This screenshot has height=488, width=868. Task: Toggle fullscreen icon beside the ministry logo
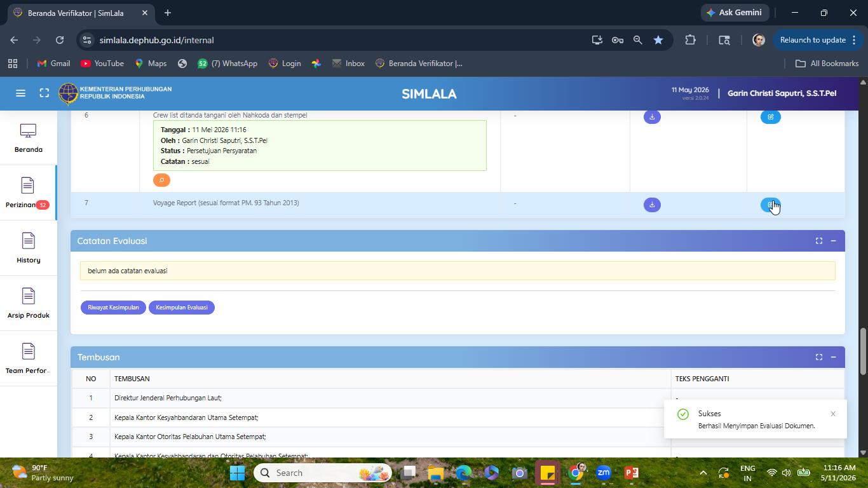pyautogui.click(x=44, y=93)
